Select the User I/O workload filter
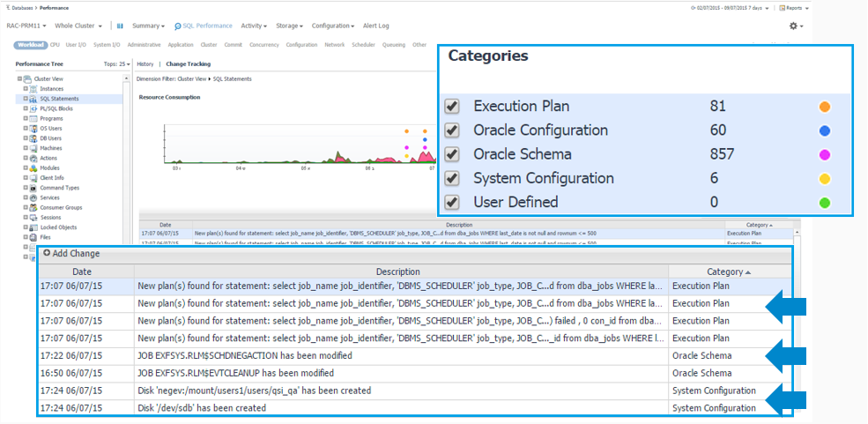This screenshot has height=424, width=868. pos(76,45)
